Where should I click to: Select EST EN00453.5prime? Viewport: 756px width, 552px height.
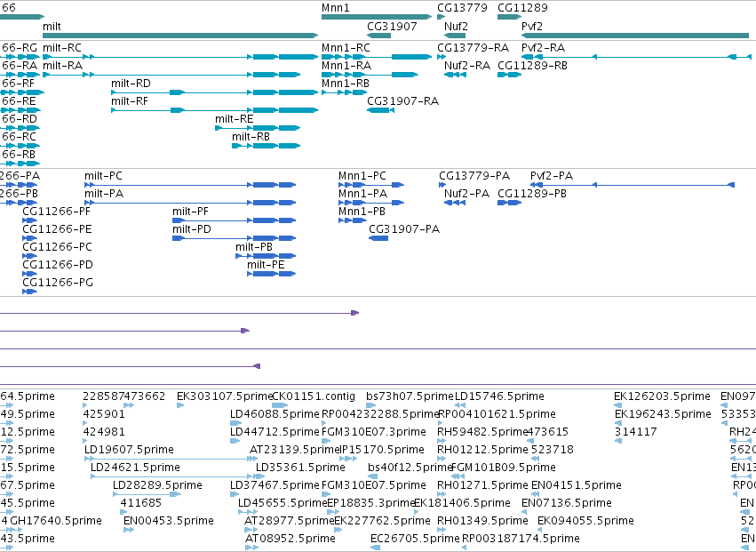(168, 522)
